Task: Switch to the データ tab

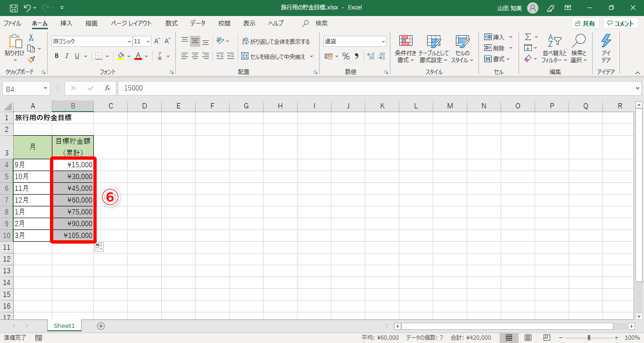Action: pos(198,23)
